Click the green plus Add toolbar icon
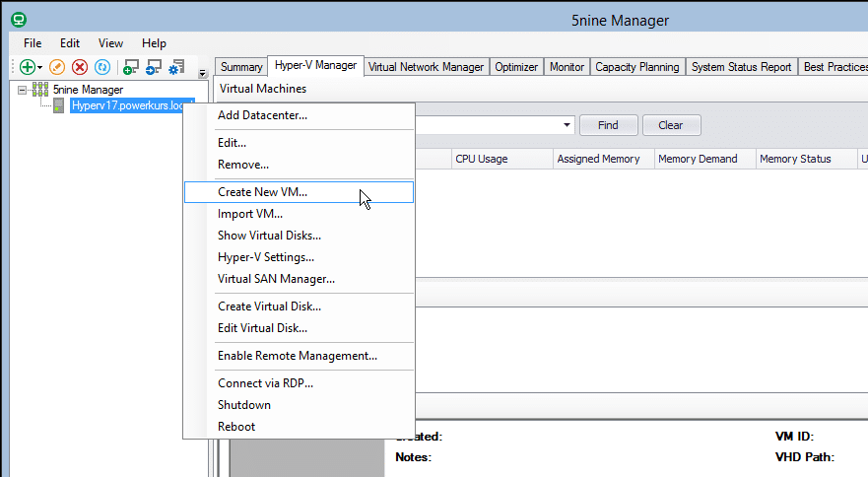This screenshot has width=868, height=477. (27, 67)
